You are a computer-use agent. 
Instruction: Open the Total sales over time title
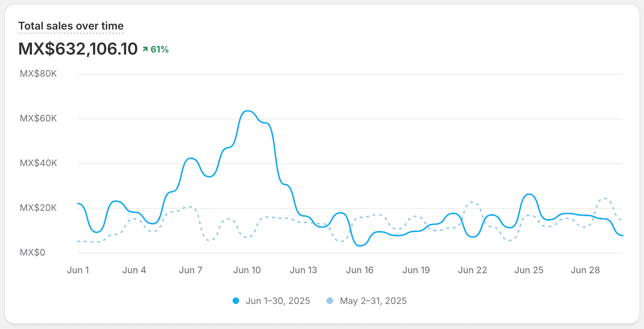click(71, 26)
